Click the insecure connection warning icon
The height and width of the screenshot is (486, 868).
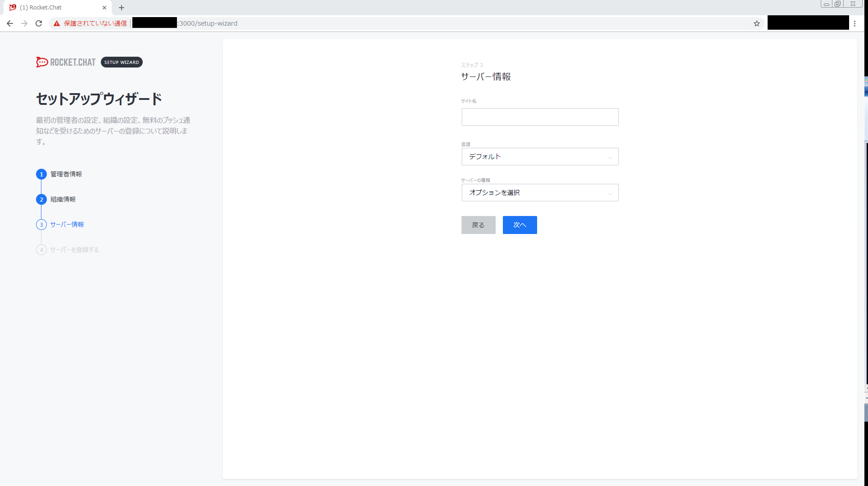tap(57, 23)
